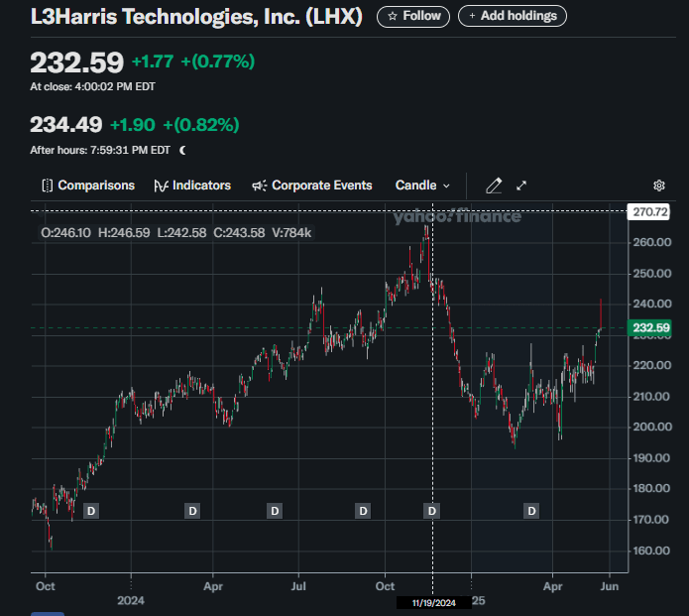
Task: Click the Yahoo Finance watermark on chart
Action: click(456, 217)
